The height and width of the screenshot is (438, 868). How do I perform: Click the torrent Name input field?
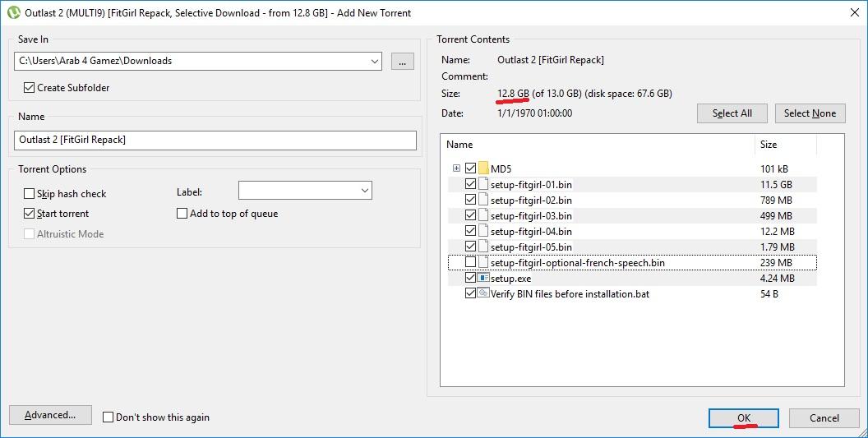pos(215,140)
